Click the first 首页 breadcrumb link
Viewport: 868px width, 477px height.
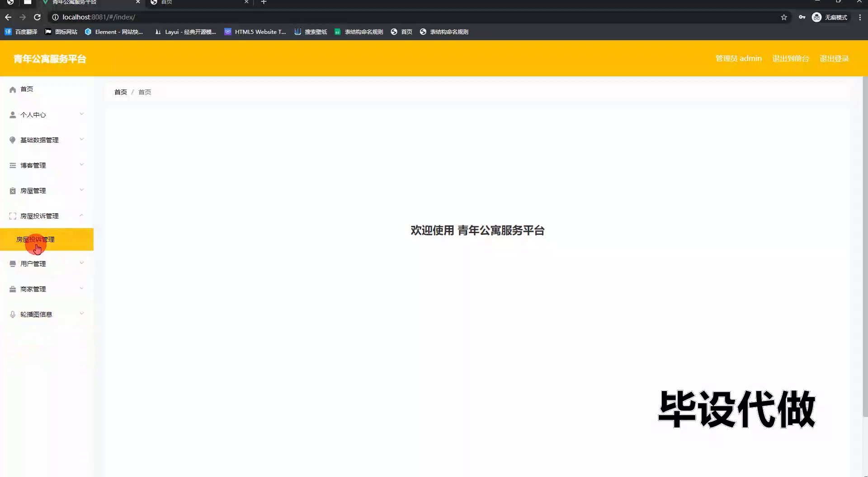pos(121,92)
